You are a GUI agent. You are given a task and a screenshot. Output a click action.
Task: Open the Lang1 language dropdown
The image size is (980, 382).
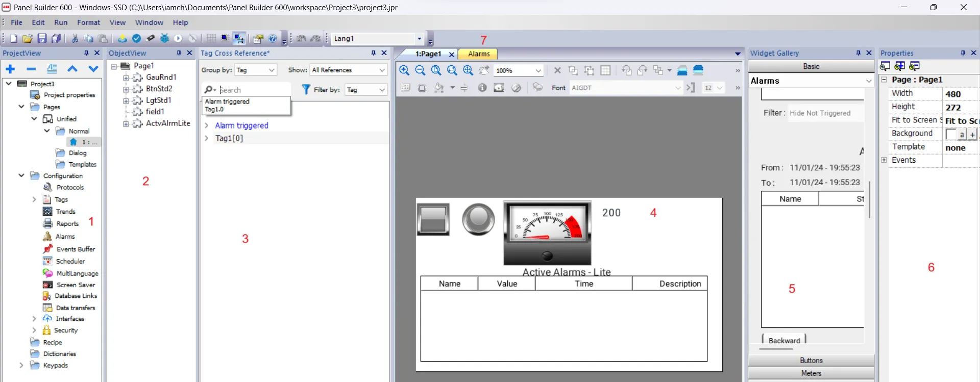[419, 39]
